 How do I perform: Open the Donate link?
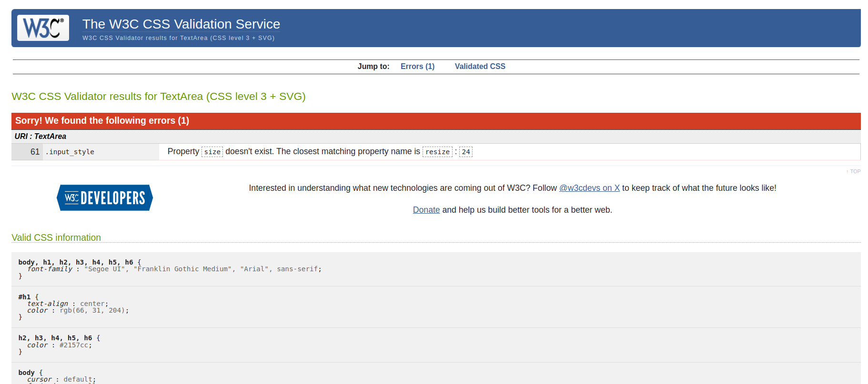pos(426,210)
